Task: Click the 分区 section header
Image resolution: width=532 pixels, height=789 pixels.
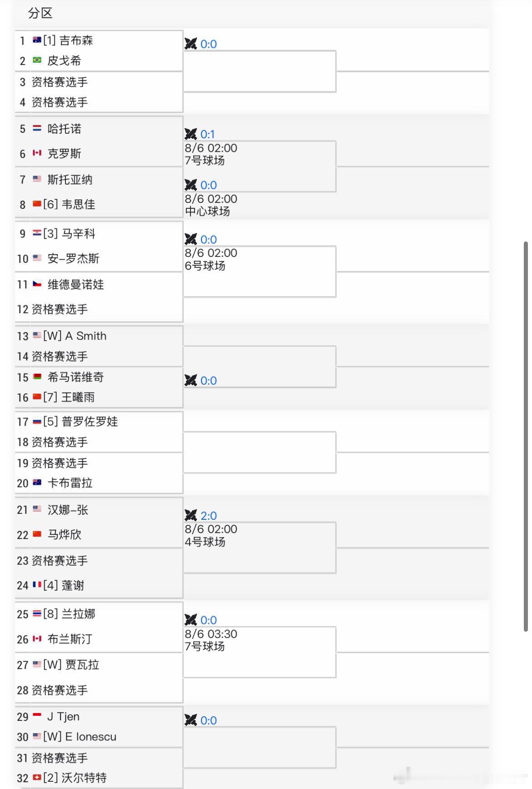Action: pos(40,13)
